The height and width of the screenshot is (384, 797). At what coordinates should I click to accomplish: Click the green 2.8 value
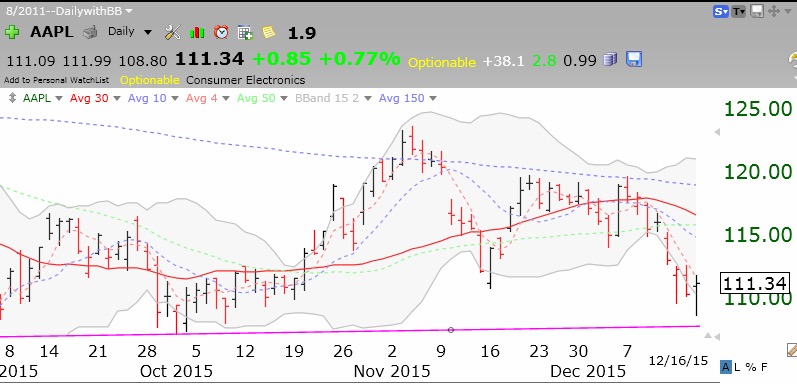(x=543, y=61)
